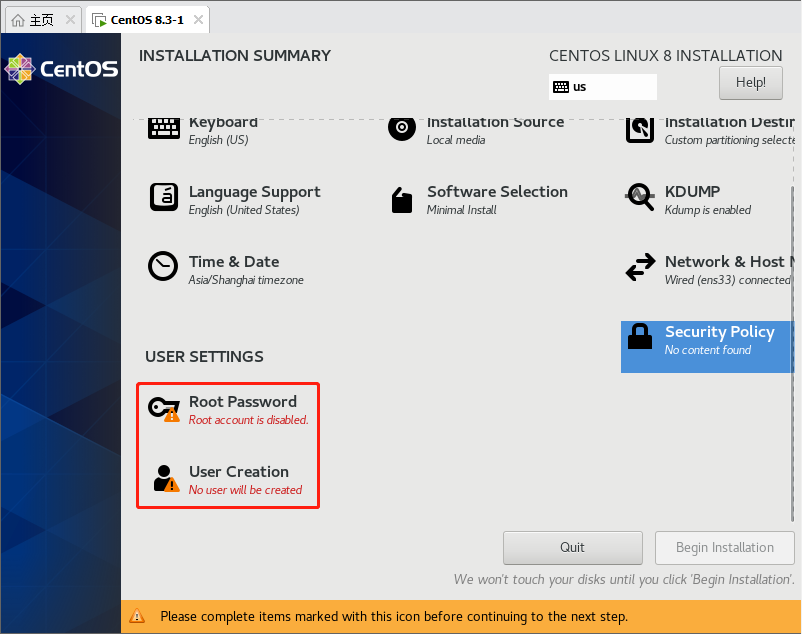Click the Root Password key icon
The height and width of the screenshot is (634, 802).
(x=164, y=409)
